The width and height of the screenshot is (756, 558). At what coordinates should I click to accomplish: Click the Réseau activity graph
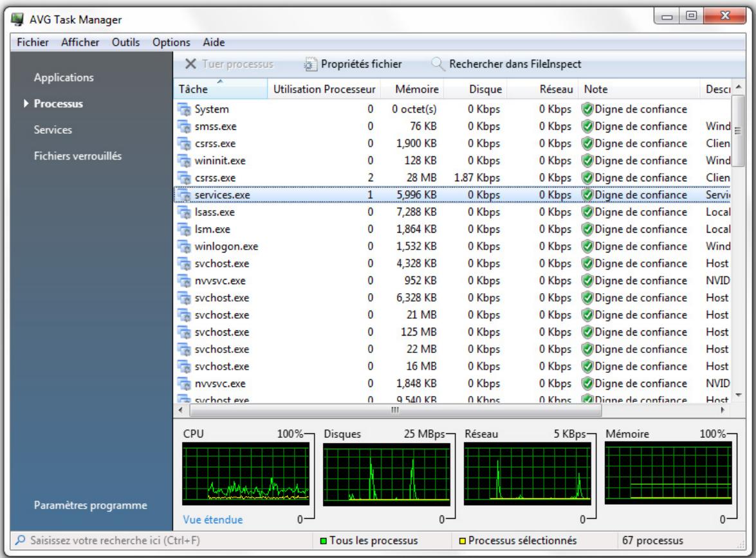point(527,474)
